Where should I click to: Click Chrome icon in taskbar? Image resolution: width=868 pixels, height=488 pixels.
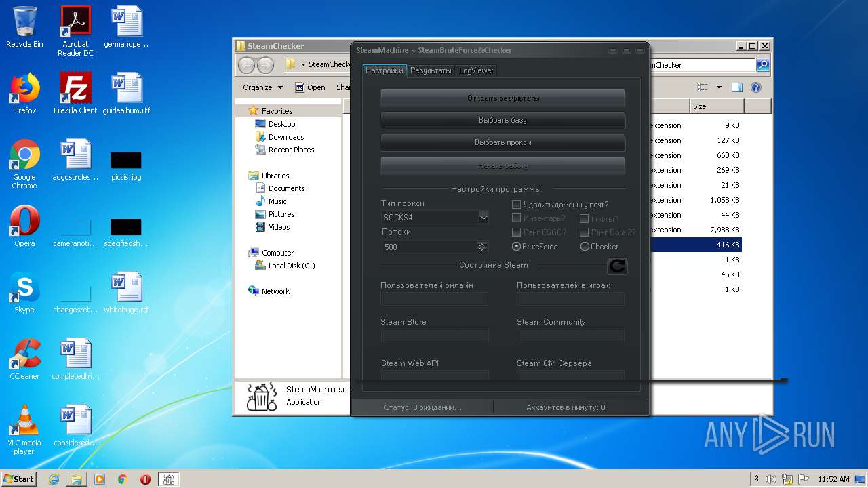click(123, 479)
